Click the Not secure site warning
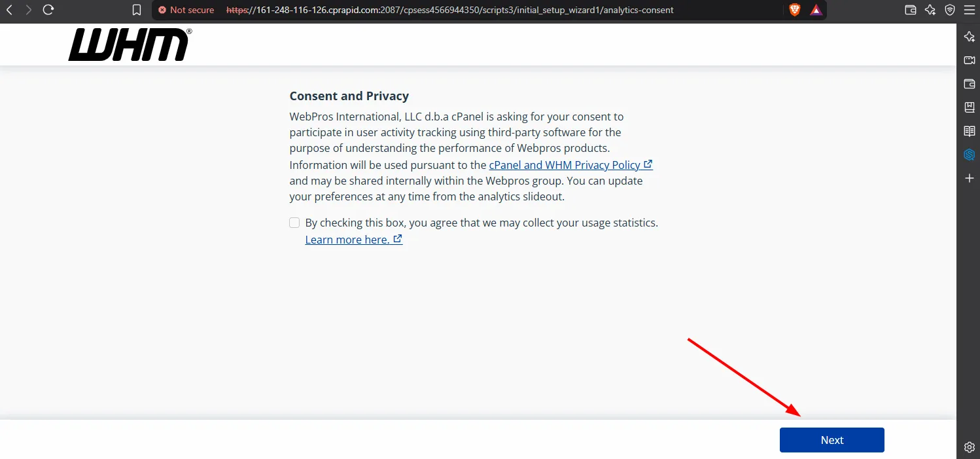The image size is (980, 459). 186,10
